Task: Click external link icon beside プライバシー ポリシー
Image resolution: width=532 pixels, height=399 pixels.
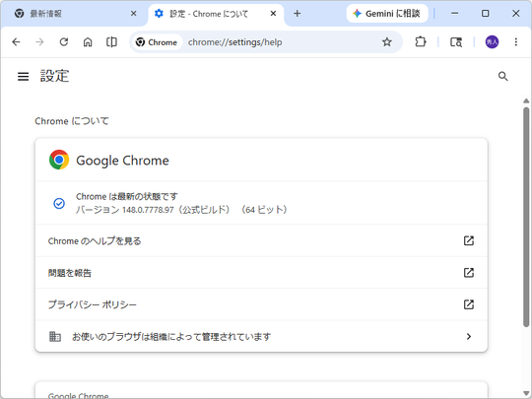Action: tap(469, 304)
